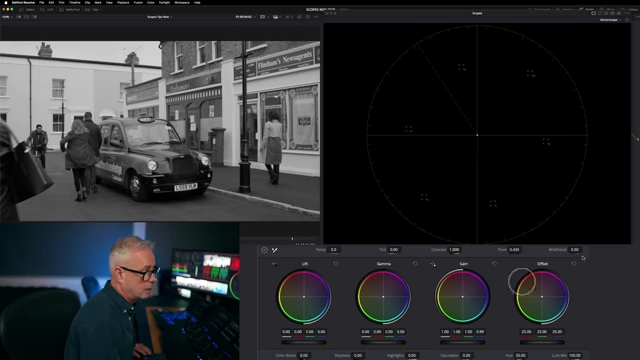
Task: Show the Media Pool panel
Action: [x=70, y=9]
